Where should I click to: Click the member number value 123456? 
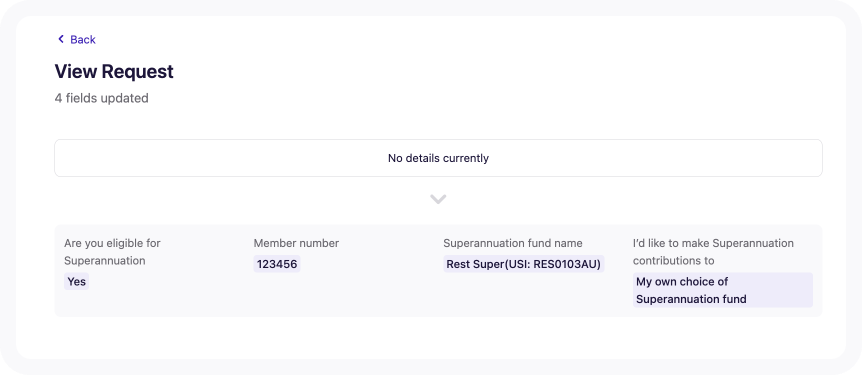pyautogui.click(x=277, y=264)
